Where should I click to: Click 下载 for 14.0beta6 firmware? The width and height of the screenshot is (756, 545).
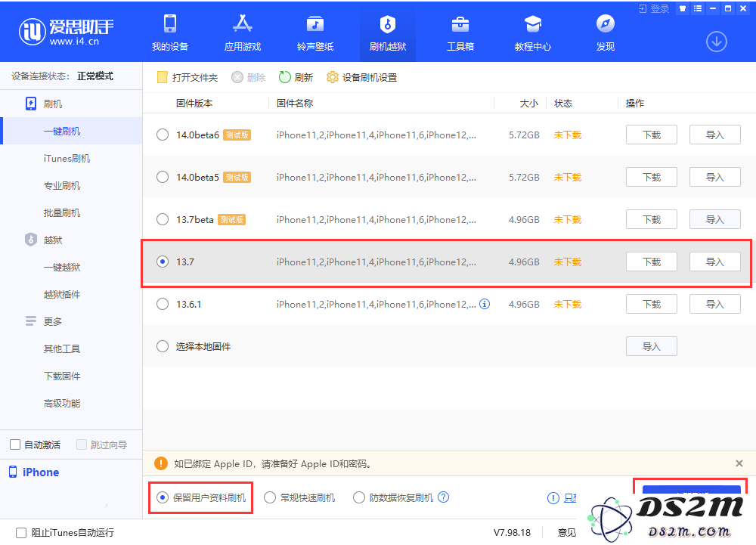click(x=652, y=135)
